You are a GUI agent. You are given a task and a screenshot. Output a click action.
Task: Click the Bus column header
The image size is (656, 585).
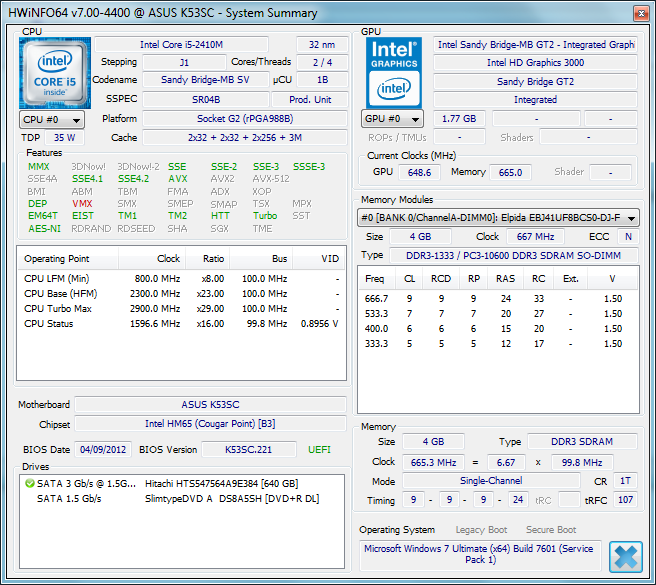pos(261,259)
